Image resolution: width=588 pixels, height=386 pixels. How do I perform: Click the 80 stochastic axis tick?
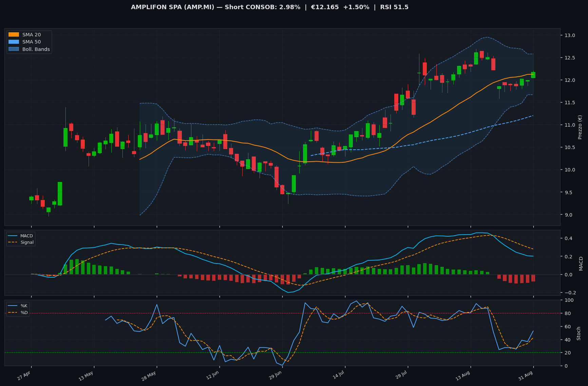point(567,313)
